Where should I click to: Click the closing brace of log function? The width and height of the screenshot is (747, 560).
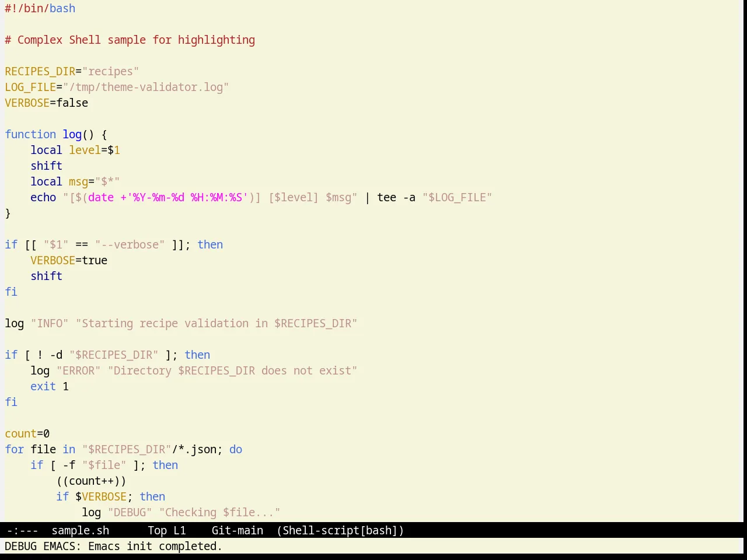click(8, 213)
